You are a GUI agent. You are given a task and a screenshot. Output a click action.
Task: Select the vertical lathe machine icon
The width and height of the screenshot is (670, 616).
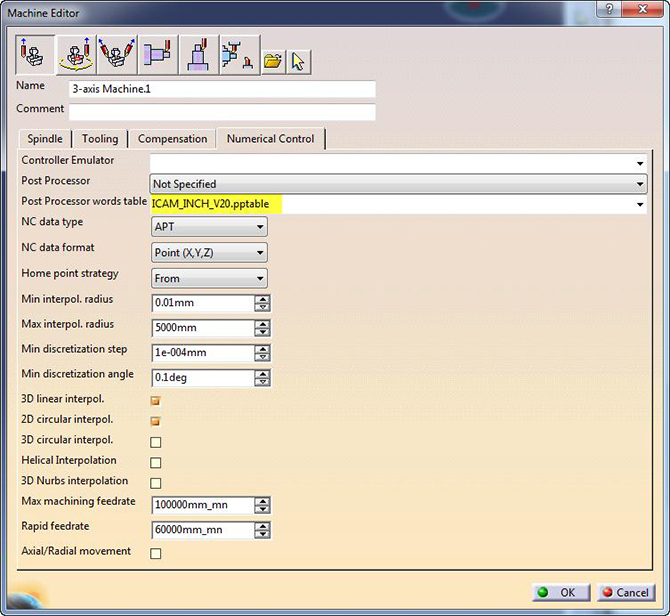point(198,55)
